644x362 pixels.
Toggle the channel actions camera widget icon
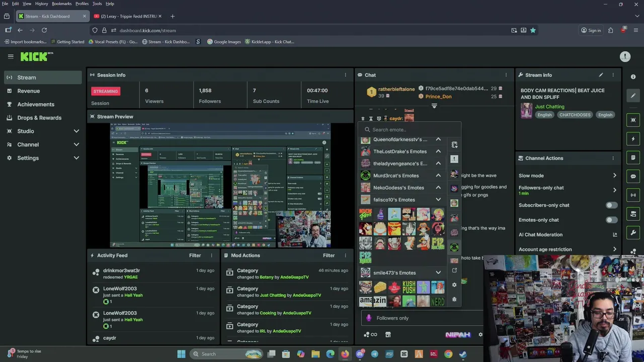coord(633,214)
